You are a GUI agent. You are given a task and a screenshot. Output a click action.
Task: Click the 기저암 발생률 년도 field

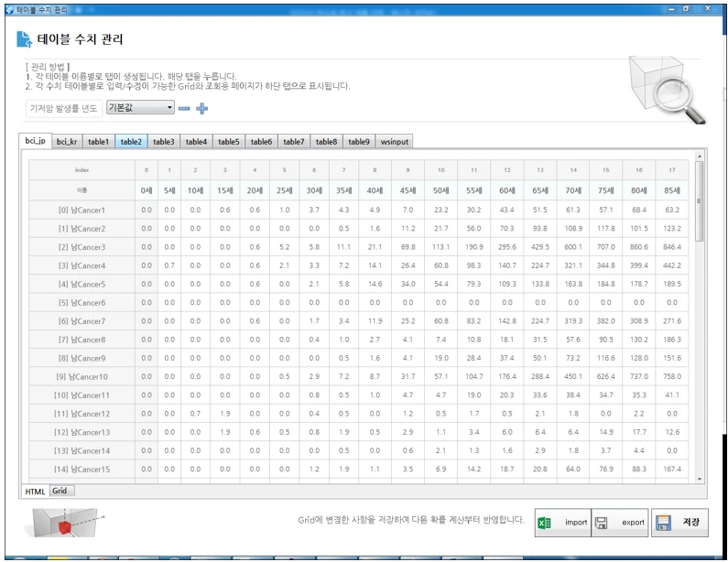click(x=63, y=109)
